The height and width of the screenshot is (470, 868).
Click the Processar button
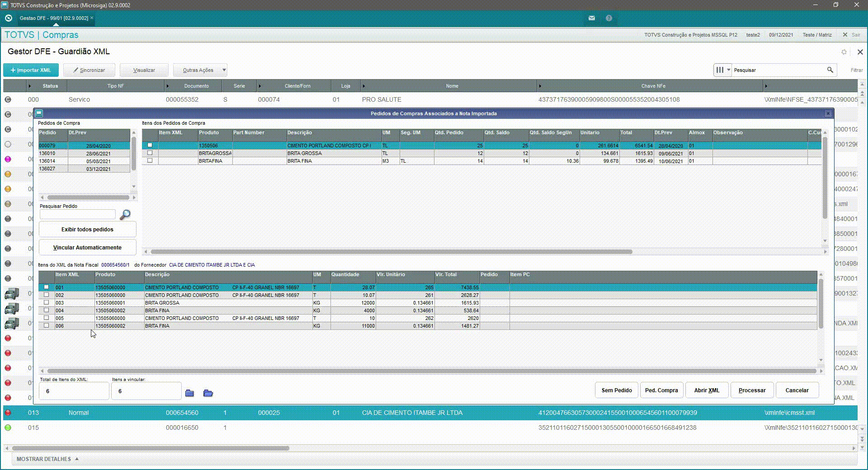click(x=752, y=390)
